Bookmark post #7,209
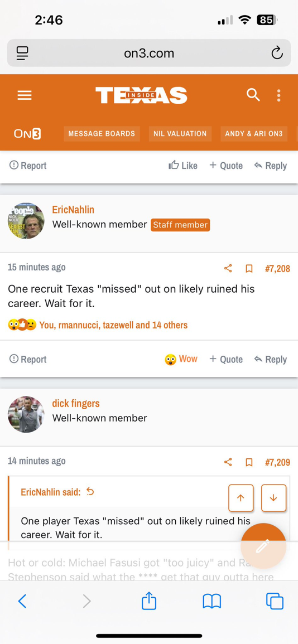The image size is (298, 644). pyautogui.click(x=249, y=462)
